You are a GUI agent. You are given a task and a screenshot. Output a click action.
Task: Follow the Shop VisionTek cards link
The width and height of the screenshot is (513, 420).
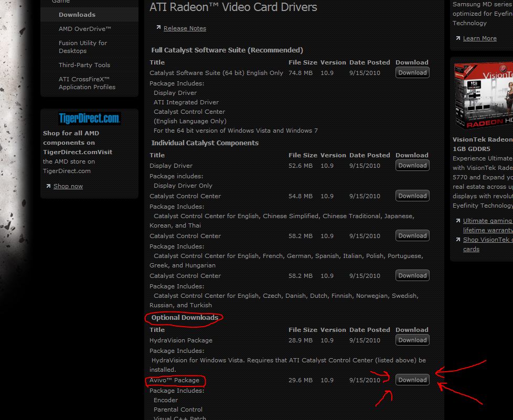pos(488,244)
